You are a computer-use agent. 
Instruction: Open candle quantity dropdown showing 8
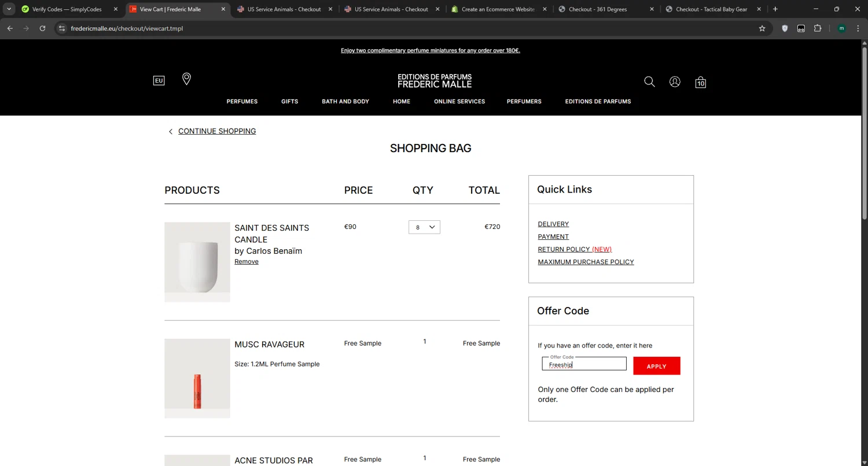(424, 227)
